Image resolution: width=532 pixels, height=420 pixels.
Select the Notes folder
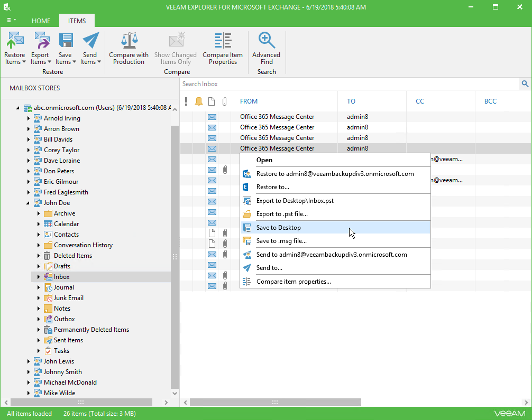62,309
